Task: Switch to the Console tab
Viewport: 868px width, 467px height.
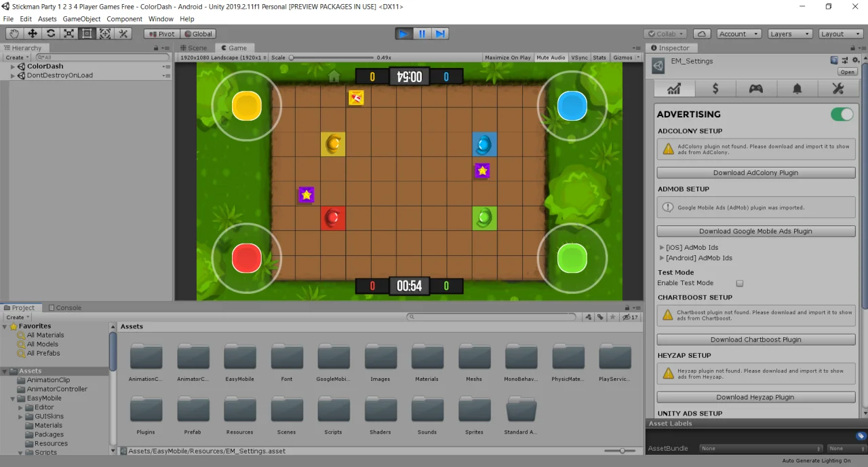Action: point(64,307)
